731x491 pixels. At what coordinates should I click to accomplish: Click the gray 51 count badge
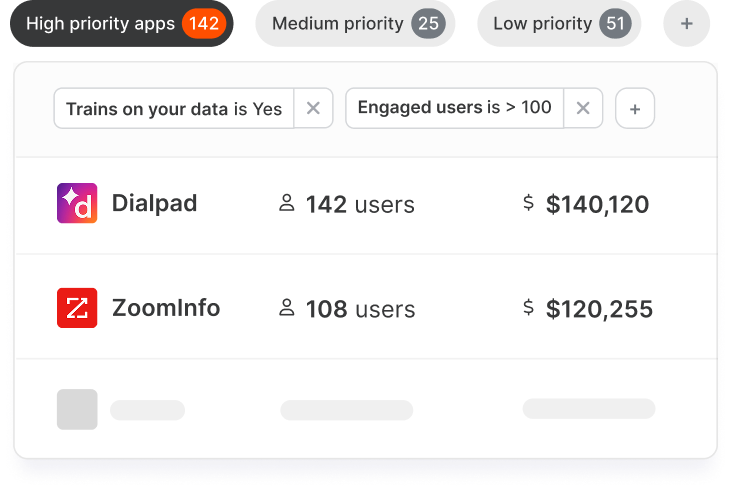[615, 23]
